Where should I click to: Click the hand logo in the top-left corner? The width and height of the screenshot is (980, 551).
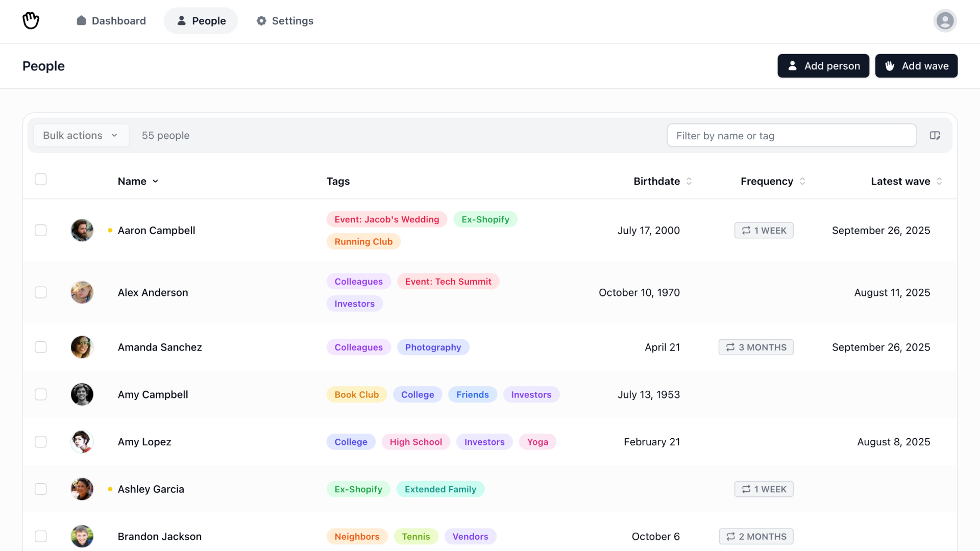click(31, 20)
